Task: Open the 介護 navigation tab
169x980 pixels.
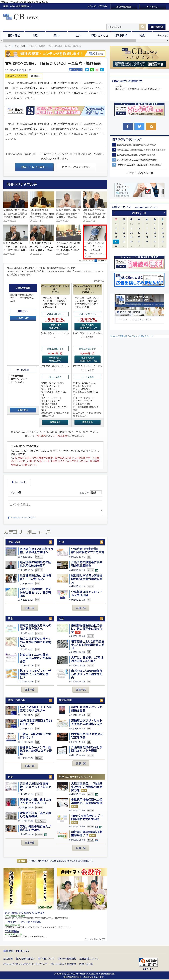Action: click(35, 35)
